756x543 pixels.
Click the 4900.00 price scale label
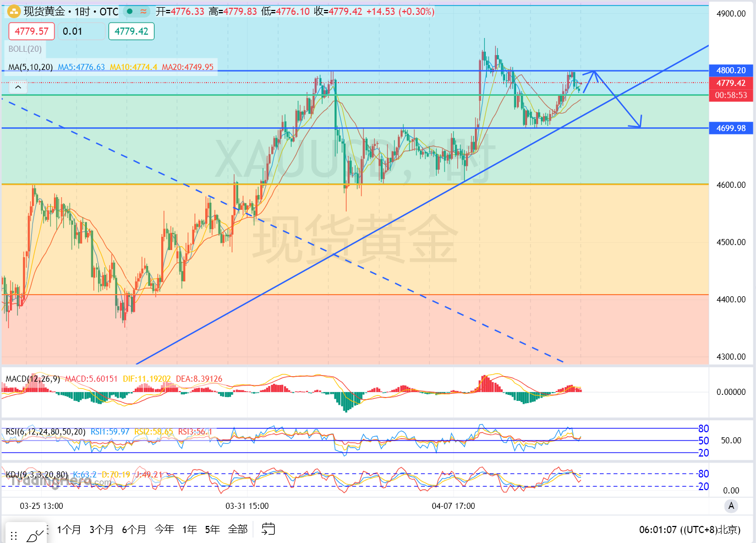[731, 14]
